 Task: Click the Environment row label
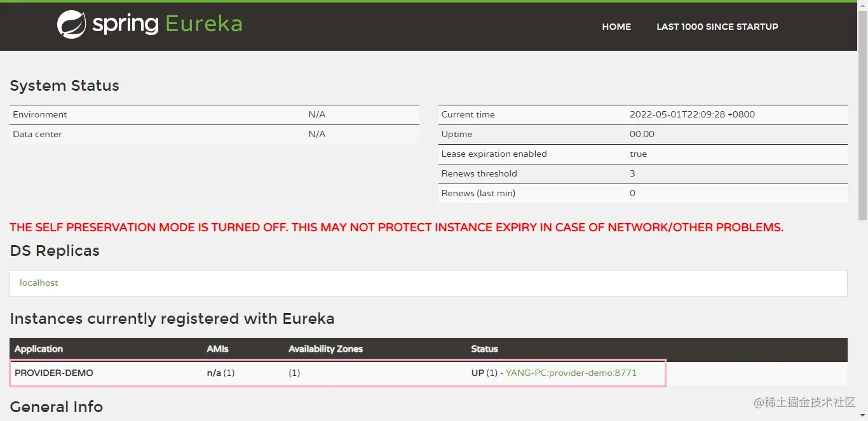click(x=40, y=114)
